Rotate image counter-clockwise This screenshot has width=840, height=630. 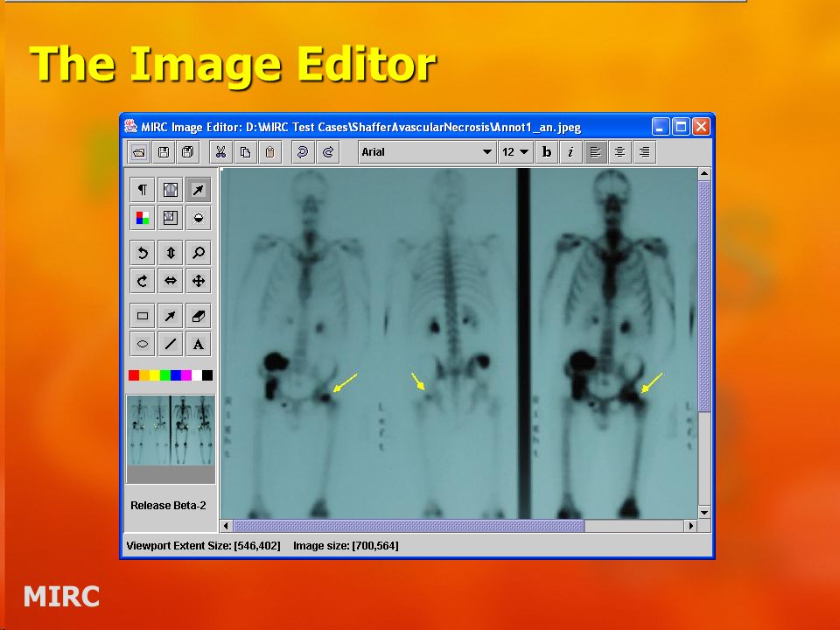click(x=143, y=252)
